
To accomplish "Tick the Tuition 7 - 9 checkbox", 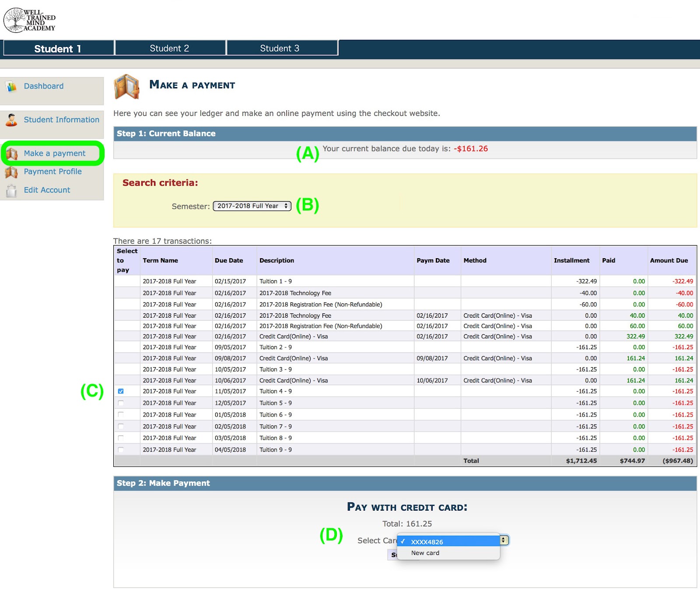I will (x=121, y=426).
